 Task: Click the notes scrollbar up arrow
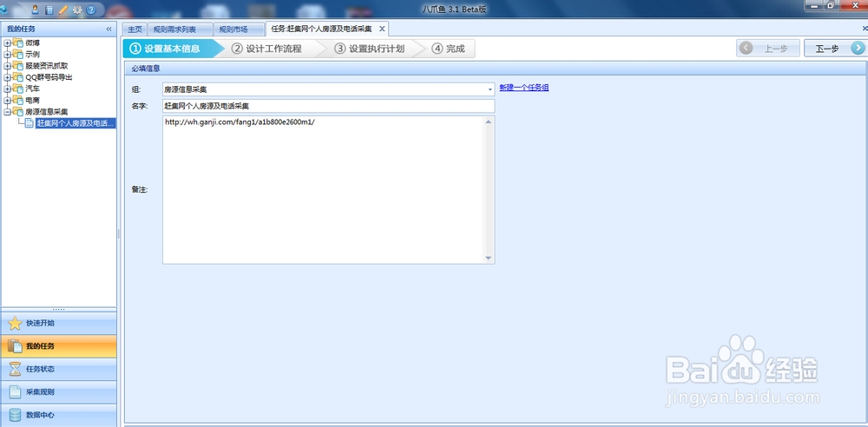488,122
